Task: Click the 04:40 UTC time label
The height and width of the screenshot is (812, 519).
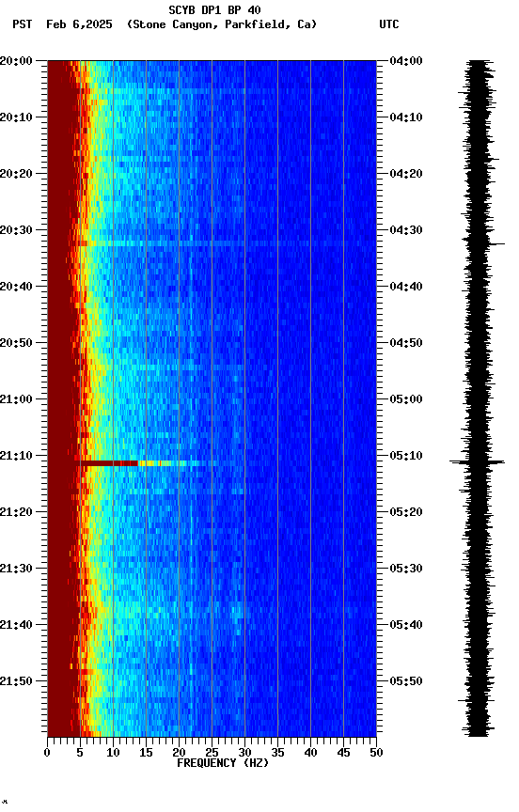Action: point(406,287)
